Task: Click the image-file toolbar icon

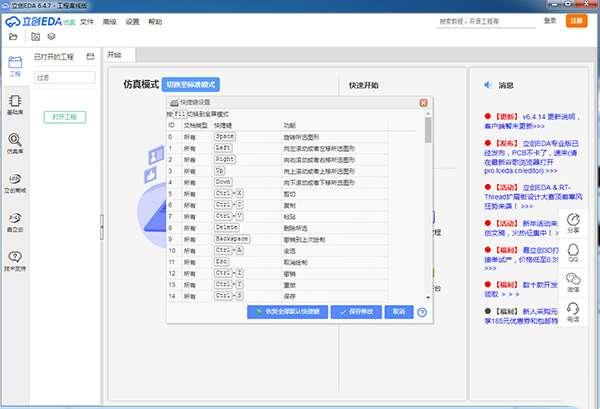Action: coord(36,37)
